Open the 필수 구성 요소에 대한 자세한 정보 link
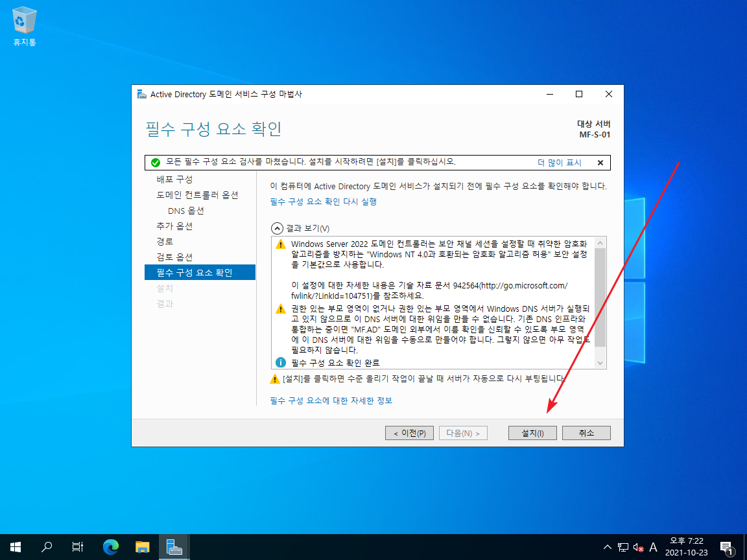This screenshot has height=560, width=747. coord(331,401)
